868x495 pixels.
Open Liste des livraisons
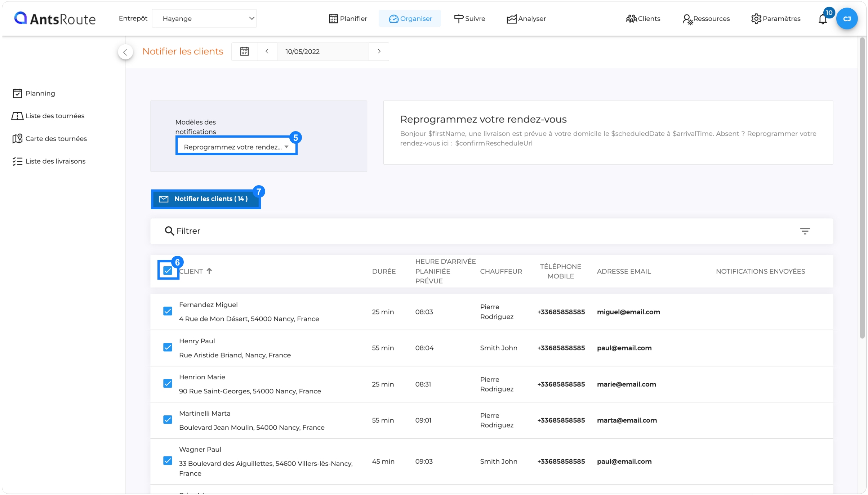pyautogui.click(x=49, y=161)
